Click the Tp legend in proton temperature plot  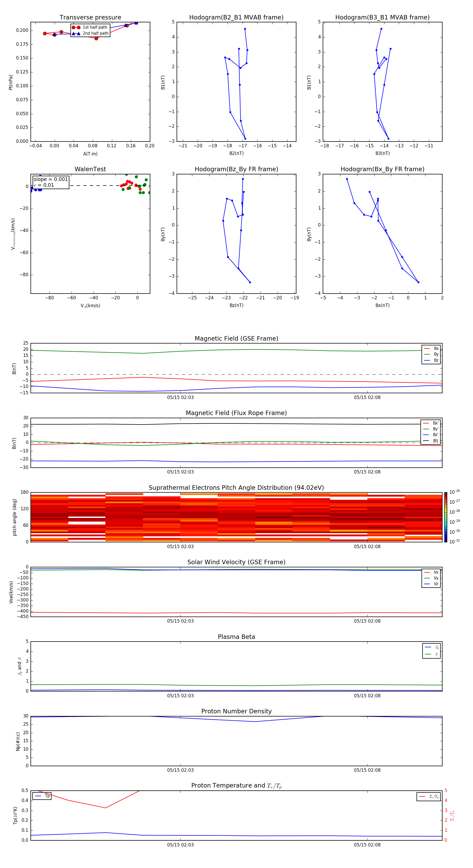(x=42, y=796)
